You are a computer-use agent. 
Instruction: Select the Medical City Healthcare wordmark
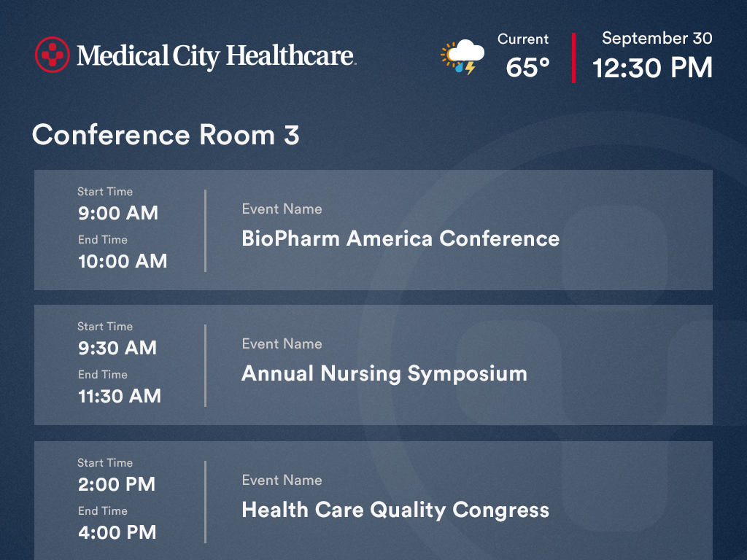pyautogui.click(x=216, y=56)
